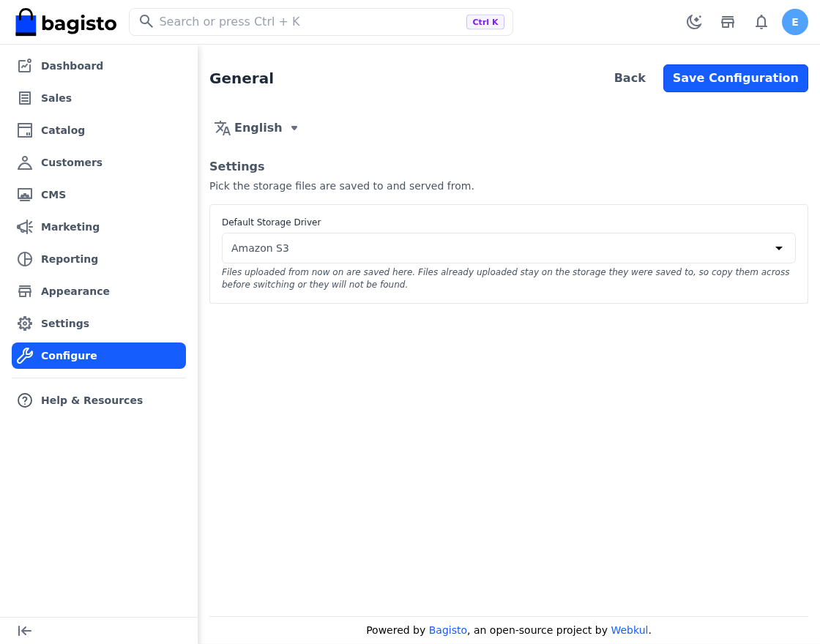
Task: Click the translate language icon
Action: [223, 128]
